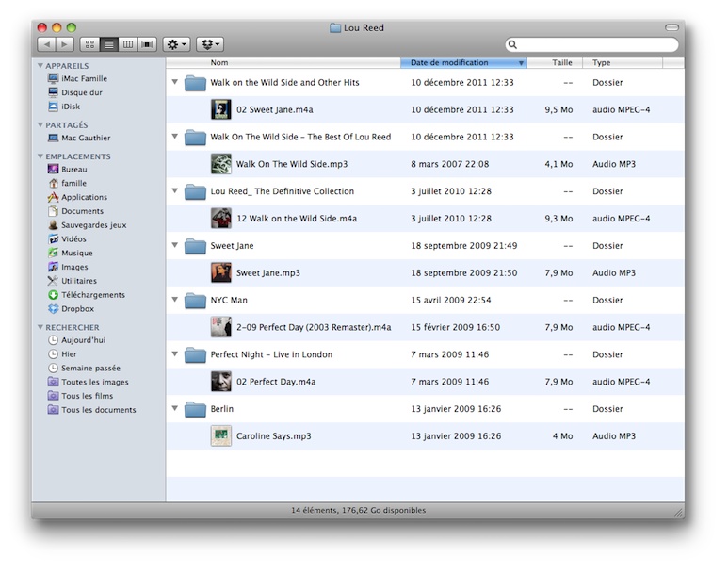This screenshot has height=574, width=728.
Task: Show Tous les documents search
Action: point(92,410)
